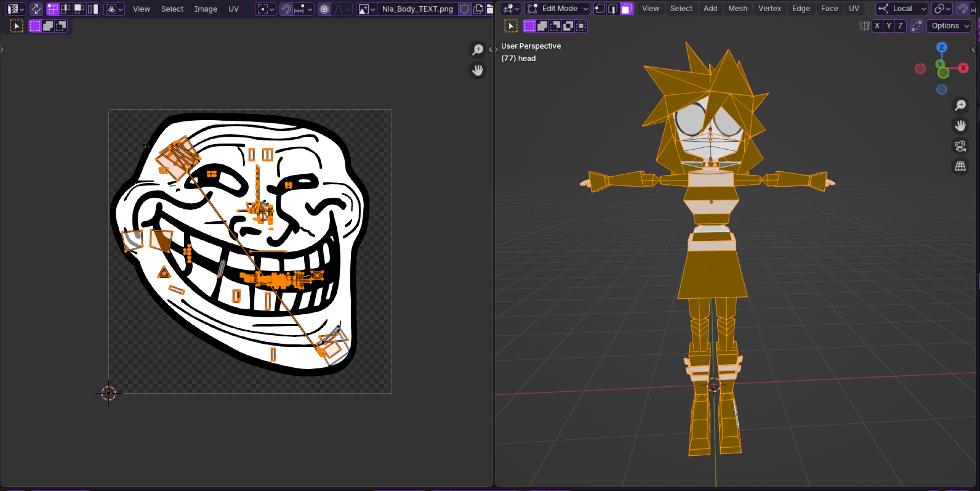Click pan hand in UV editor

pos(478,70)
